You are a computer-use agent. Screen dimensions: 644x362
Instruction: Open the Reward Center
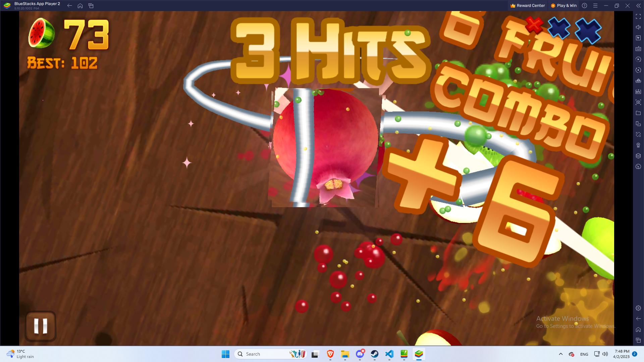coord(528,5)
